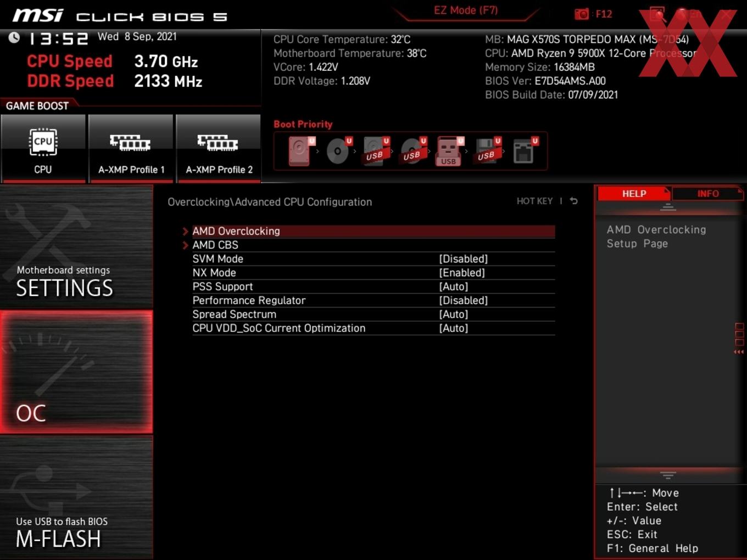
Task: Select the USB hard disk boot device icon
Action: click(x=376, y=150)
